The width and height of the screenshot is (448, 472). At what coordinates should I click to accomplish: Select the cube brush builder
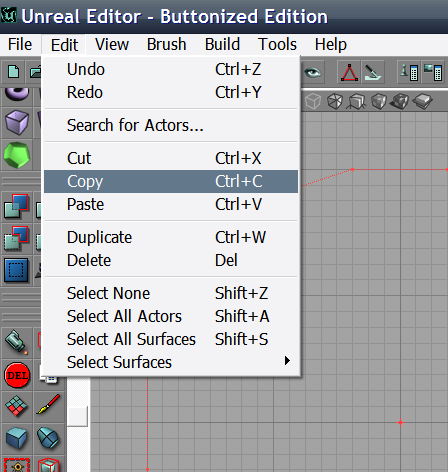coord(17,122)
